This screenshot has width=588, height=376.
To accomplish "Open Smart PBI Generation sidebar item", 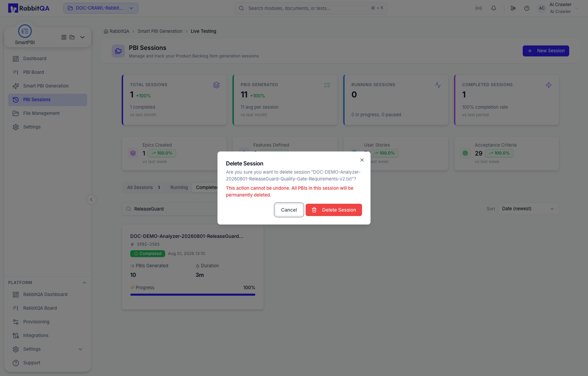I will (x=48, y=86).
